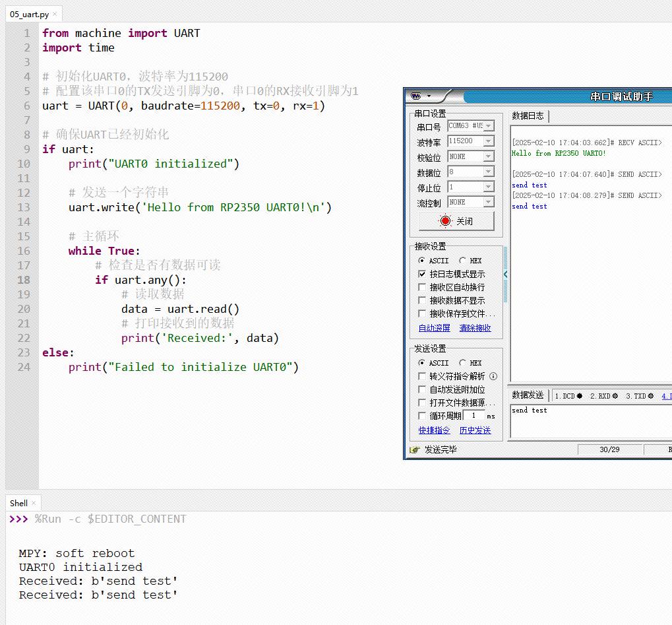672x625 pixels.
Task: Click the 发送完毕 status text
Action: pyautogui.click(x=441, y=449)
